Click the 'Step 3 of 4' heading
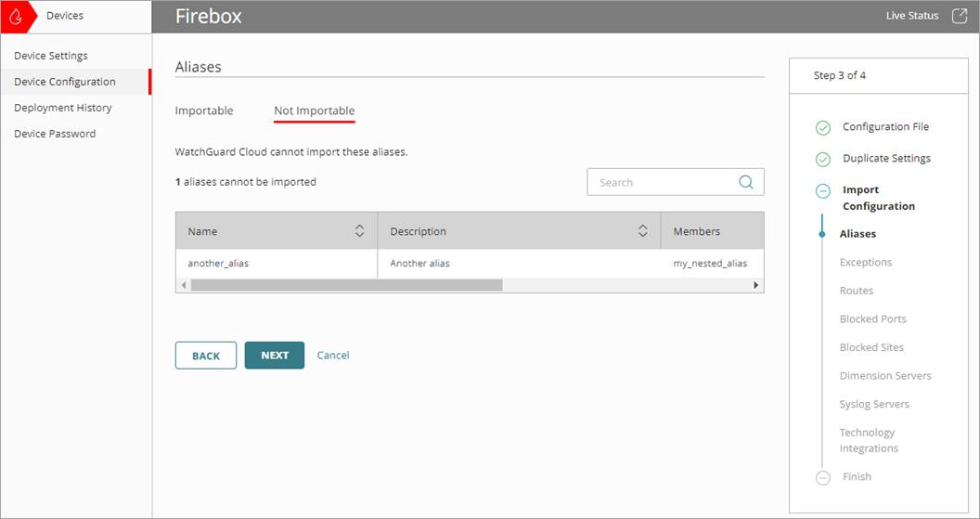980x519 pixels. 839,75
